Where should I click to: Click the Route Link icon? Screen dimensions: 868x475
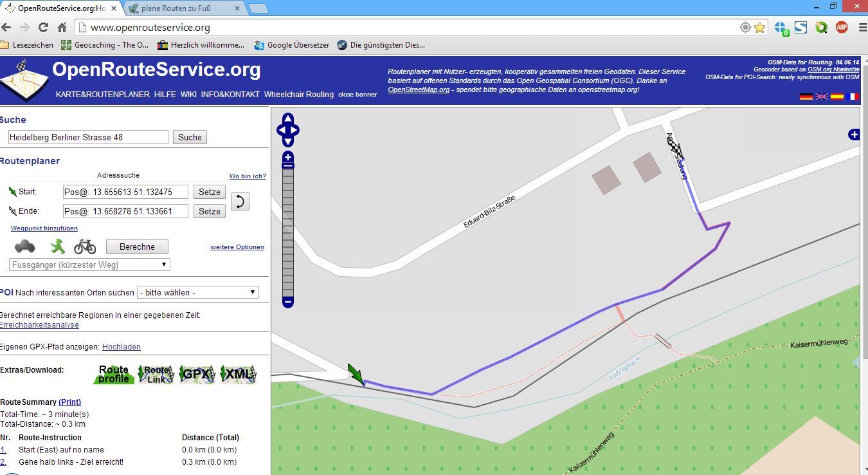coord(156,374)
